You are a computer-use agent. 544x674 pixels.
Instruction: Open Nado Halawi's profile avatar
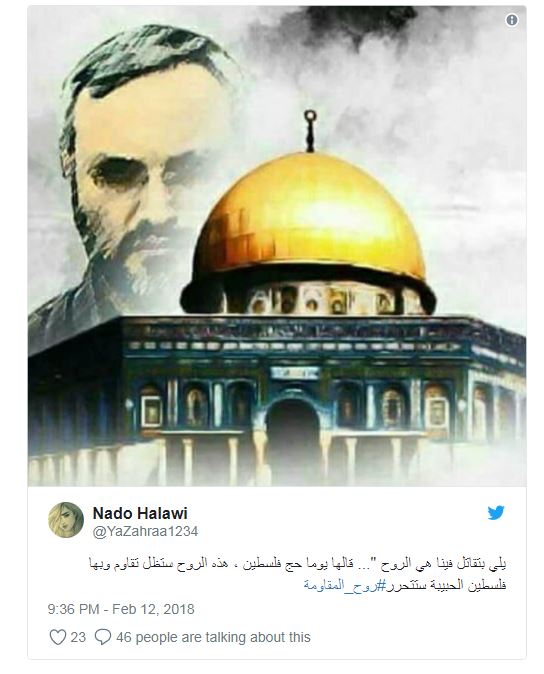(x=66, y=520)
